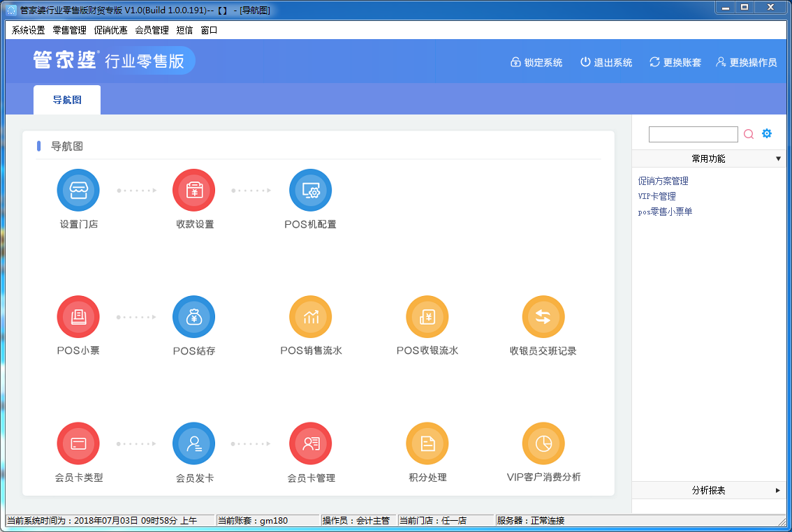The width and height of the screenshot is (792, 532).
Task: Open the 系统设置 menu
Action: [29, 30]
